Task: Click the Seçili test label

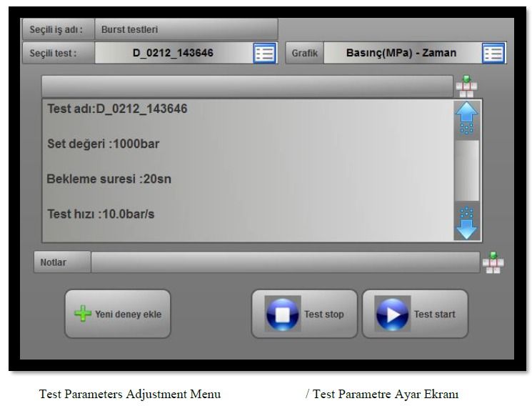Action: coord(59,53)
